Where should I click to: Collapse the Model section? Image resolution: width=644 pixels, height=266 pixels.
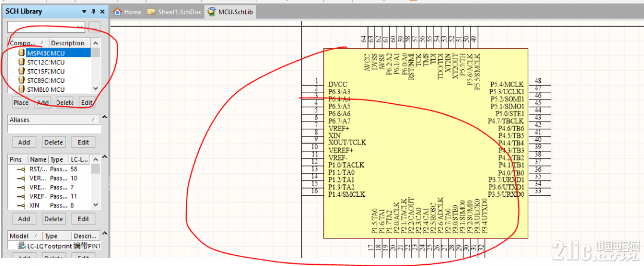104,234
